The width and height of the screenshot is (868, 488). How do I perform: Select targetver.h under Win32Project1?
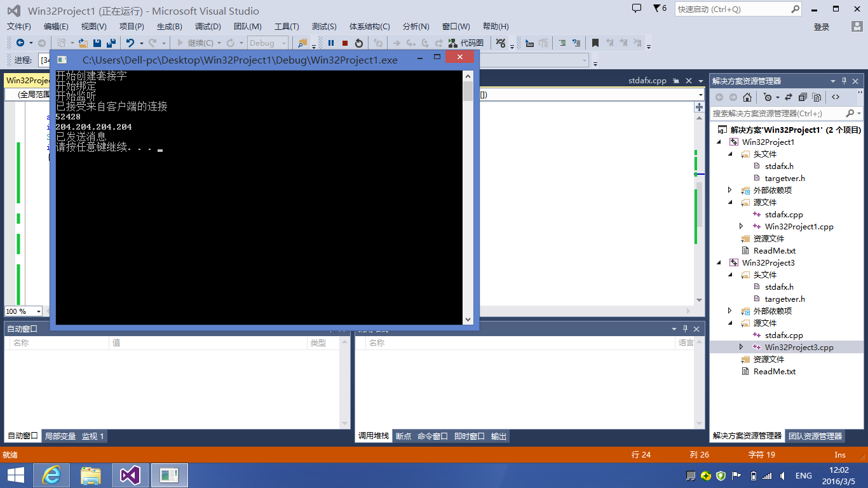tap(785, 178)
